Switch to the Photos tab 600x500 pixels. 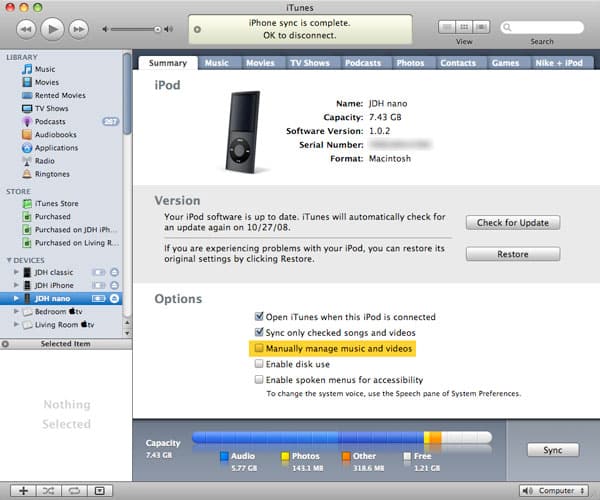click(x=410, y=63)
